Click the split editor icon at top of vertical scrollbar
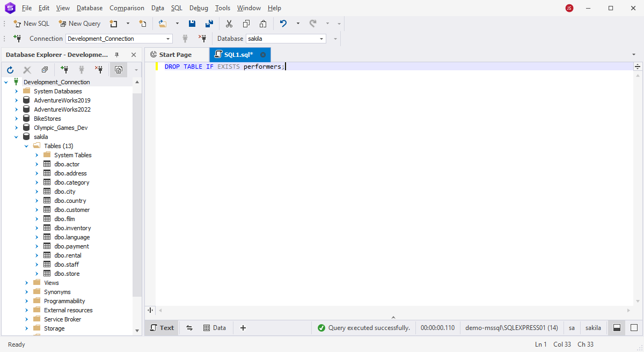Screen dimensions: 644x352 click(638, 67)
